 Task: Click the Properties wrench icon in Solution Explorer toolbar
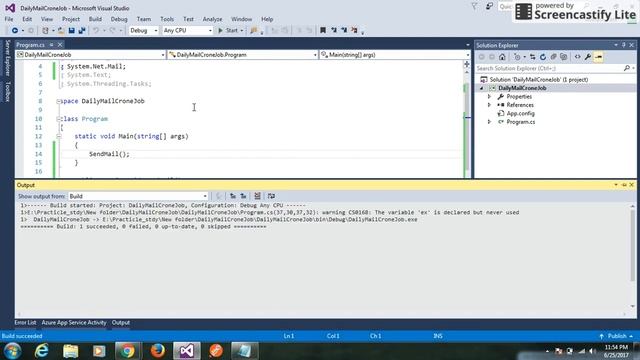tap(588, 57)
